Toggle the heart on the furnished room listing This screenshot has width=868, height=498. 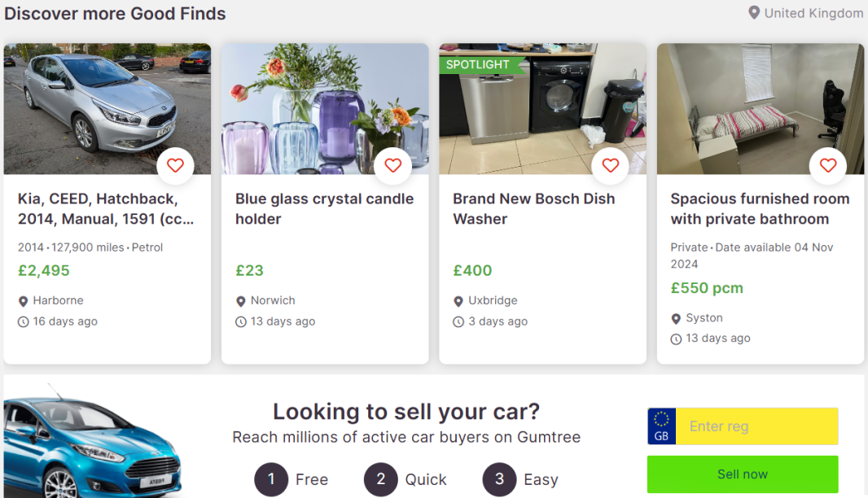pos(827,165)
